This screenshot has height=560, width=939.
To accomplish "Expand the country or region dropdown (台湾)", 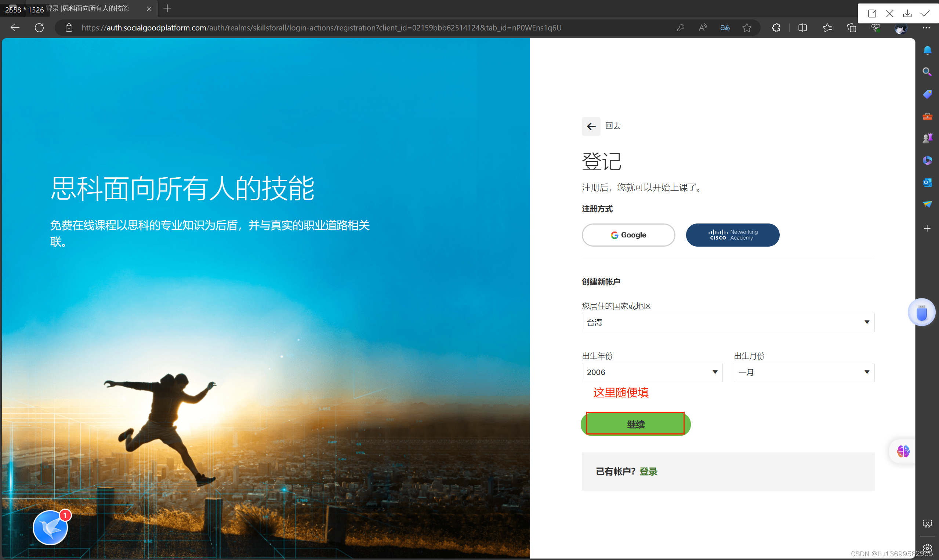I will click(728, 322).
